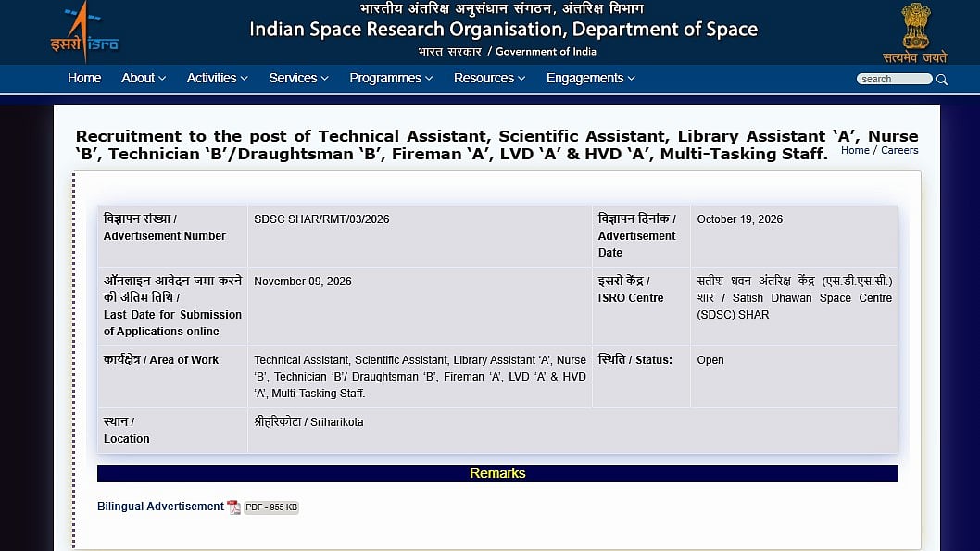
Task: Open the Activities menu
Action: (x=217, y=78)
